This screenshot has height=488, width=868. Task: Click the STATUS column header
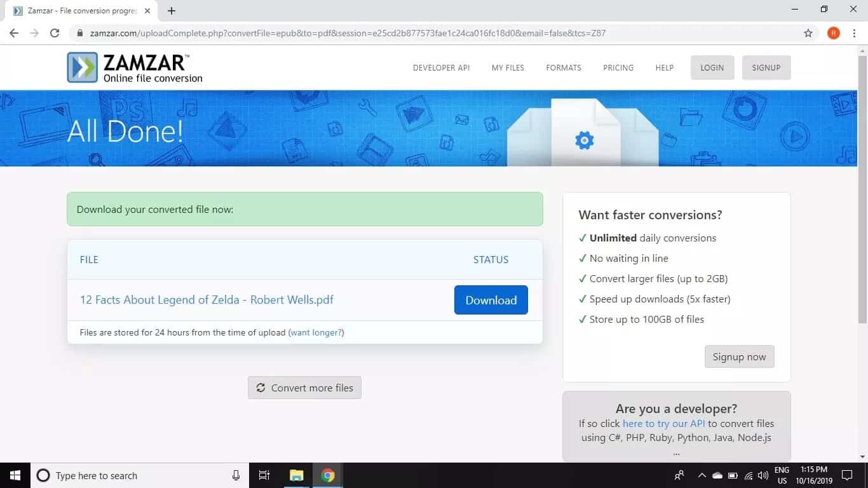click(491, 259)
